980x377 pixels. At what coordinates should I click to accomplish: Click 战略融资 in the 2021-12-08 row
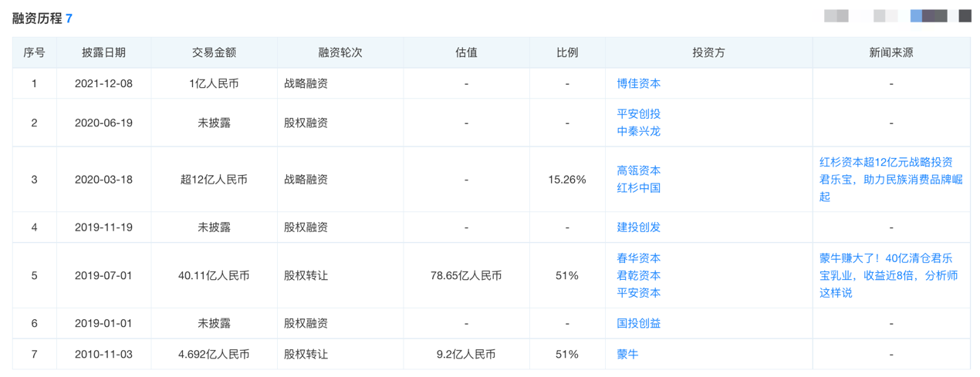306,83
